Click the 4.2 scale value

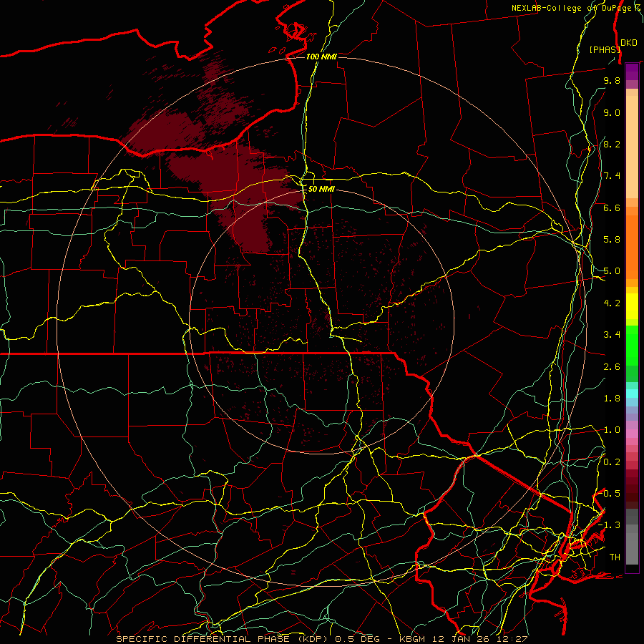click(612, 303)
